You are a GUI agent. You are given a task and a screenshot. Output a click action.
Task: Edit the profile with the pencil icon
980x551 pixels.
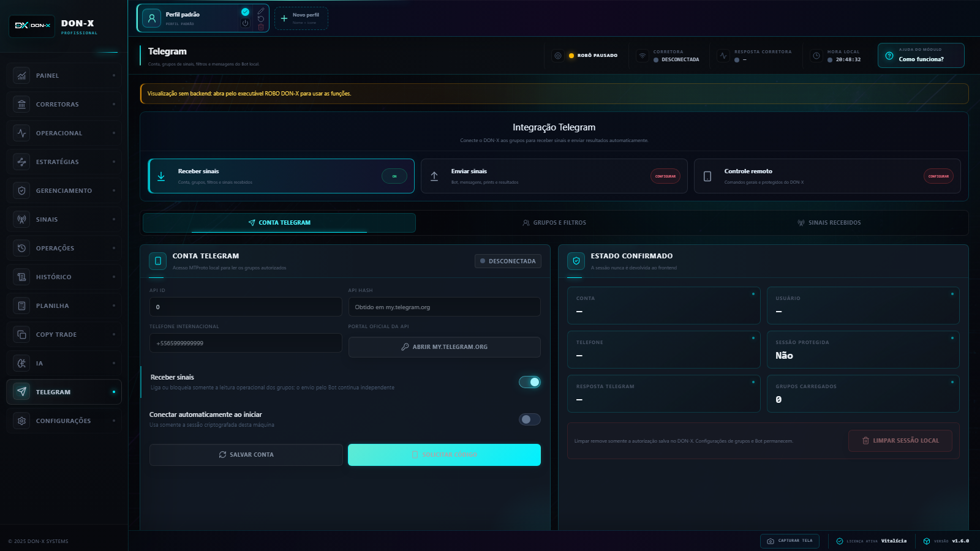261,10
